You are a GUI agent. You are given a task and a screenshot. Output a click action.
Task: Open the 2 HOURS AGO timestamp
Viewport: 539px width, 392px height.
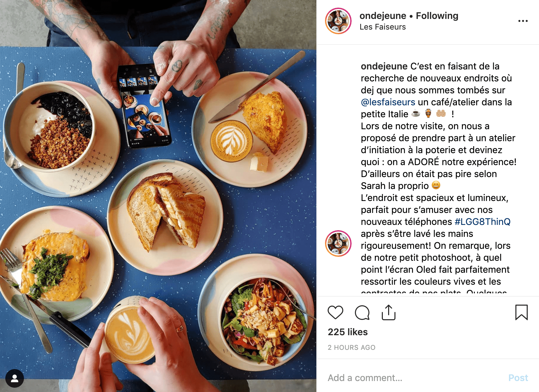(351, 347)
